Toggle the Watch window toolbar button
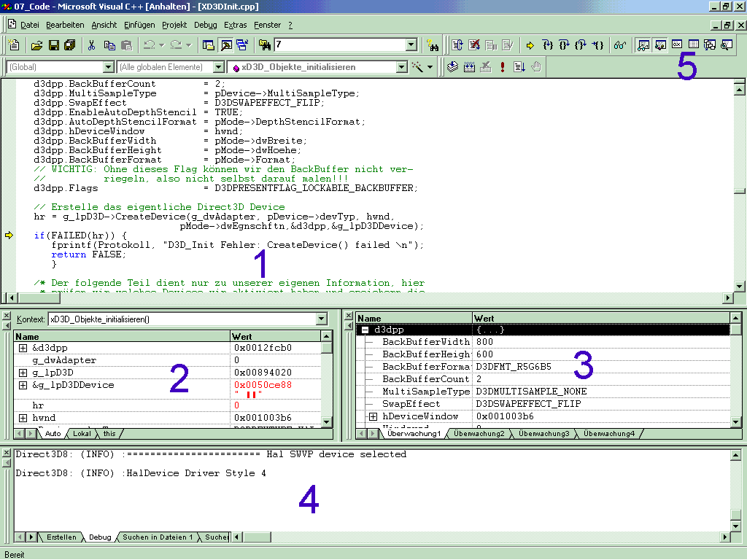Image resolution: width=747 pixels, height=560 pixels. tap(643, 45)
